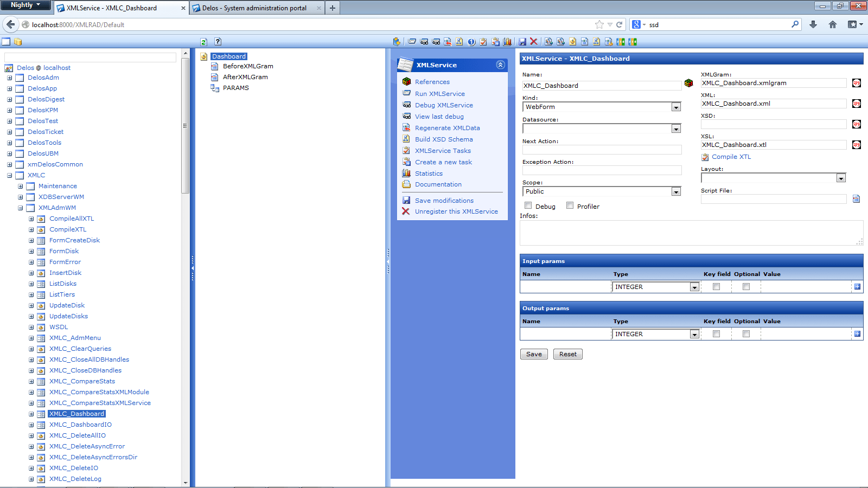Viewport: 868px width, 488px height.
Task: Open Statistics from the XMLService panel
Action: (x=429, y=173)
